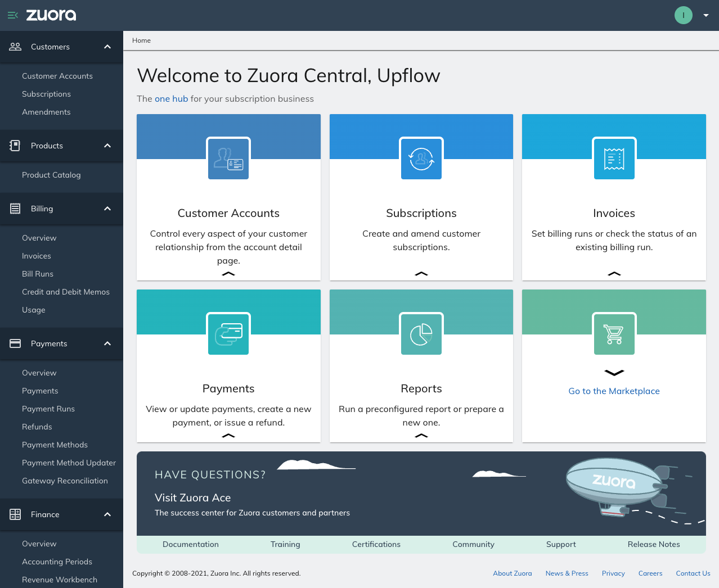Open Payment Runs in the sidebar
The width and height of the screenshot is (719, 588).
point(48,409)
